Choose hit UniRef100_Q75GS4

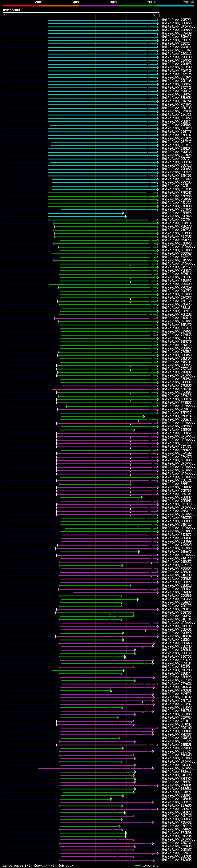[x=176, y=111]
